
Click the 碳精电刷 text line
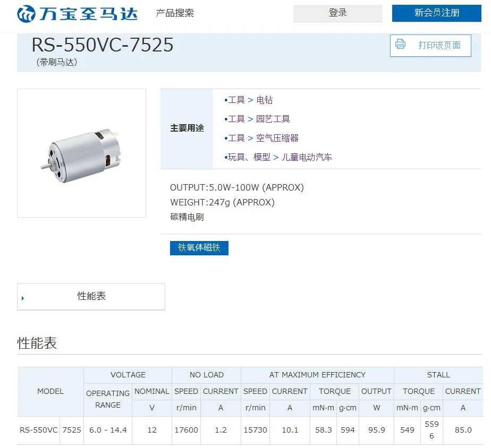click(x=187, y=217)
